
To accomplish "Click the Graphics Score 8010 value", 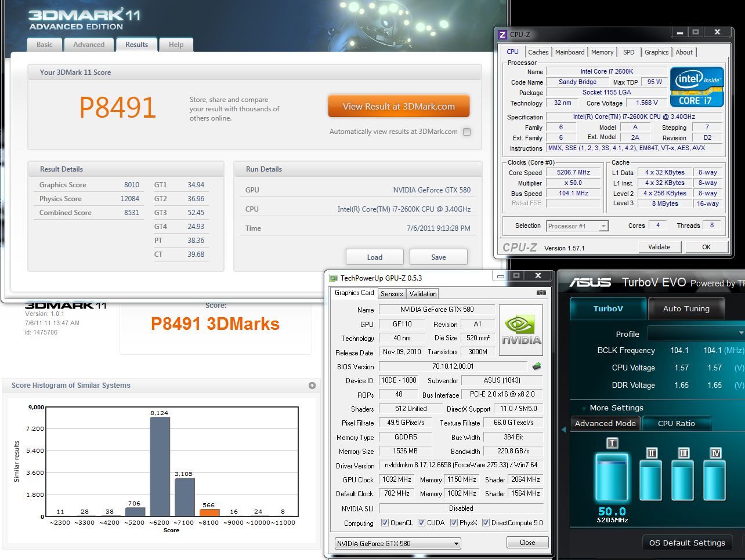I will click(132, 185).
